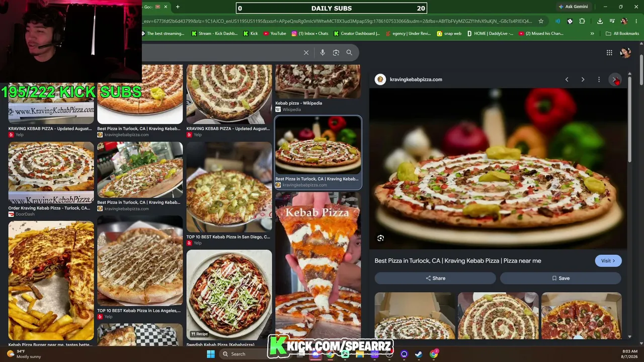
Task: Select the Kebab Pizza Burger with fries image
Action: (51, 281)
